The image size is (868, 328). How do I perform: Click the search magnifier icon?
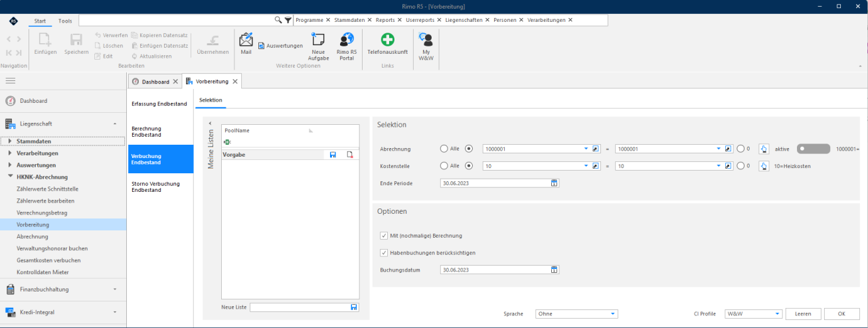(278, 20)
